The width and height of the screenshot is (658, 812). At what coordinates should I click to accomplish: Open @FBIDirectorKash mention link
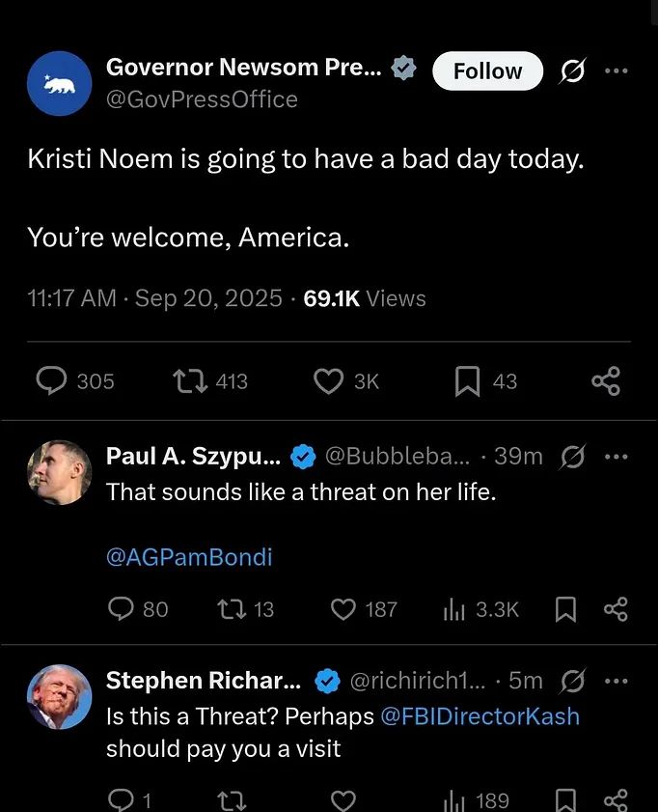[x=480, y=716]
